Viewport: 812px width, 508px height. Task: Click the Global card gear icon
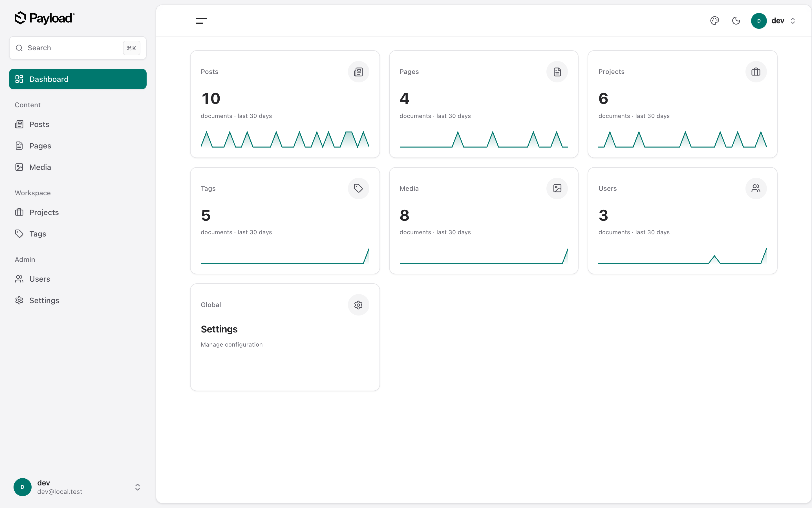tap(358, 305)
